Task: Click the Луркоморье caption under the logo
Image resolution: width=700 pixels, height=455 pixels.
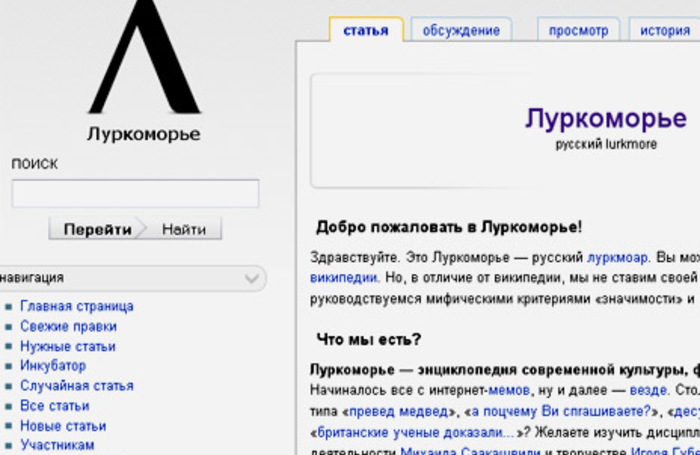Action: click(x=144, y=134)
